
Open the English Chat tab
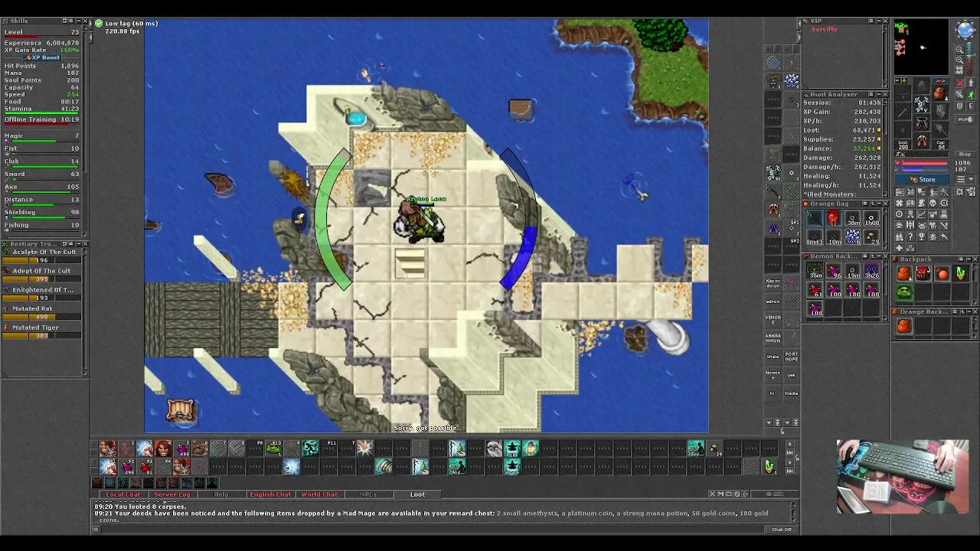click(x=270, y=494)
